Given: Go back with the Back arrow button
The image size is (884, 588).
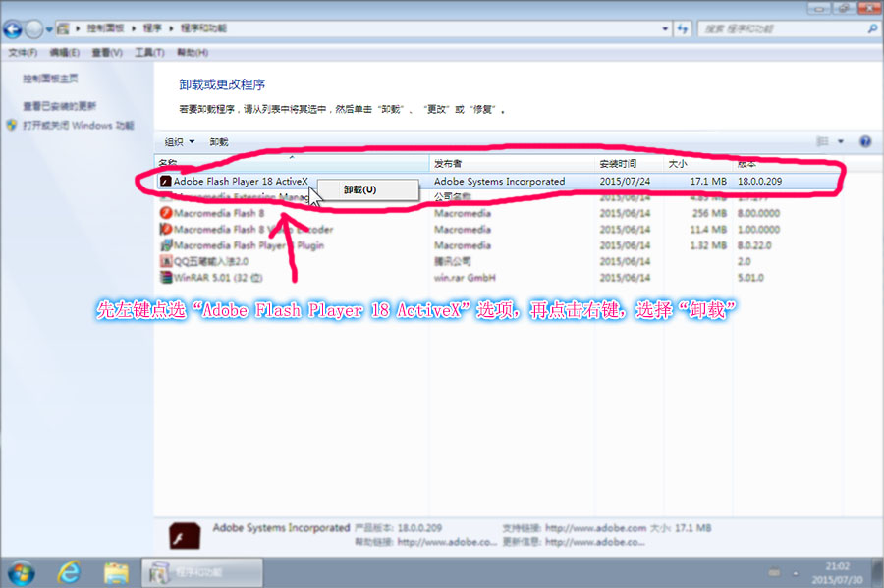Looking at the screenshot, I should coord(13,28).
